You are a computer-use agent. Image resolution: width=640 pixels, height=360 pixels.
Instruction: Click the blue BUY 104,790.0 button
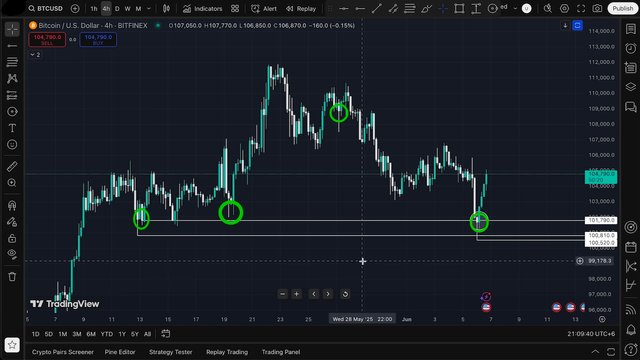click(x=98, y=40)
